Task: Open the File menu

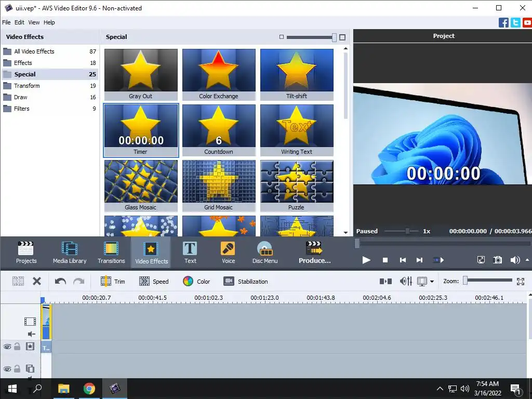Action: point(6,22)
